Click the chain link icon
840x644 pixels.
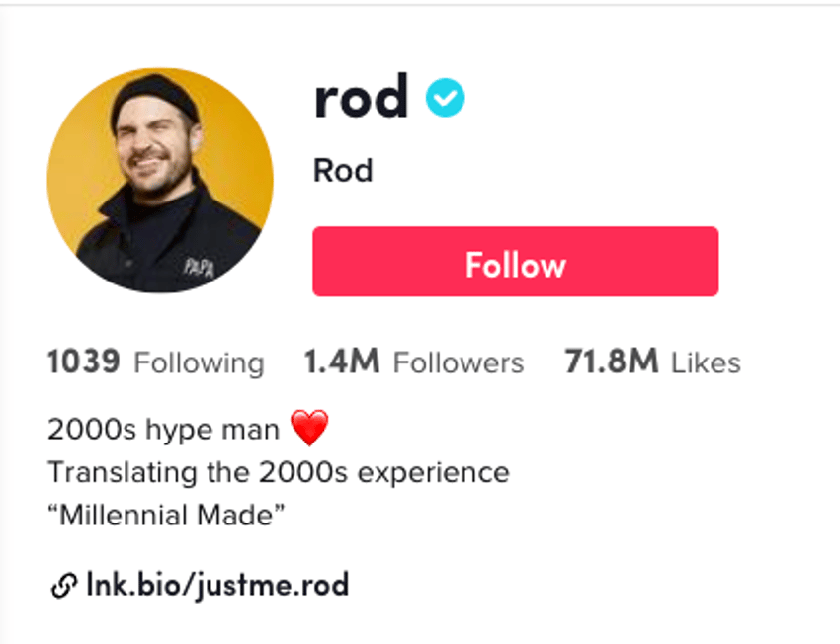pyautogui.click(x=64, y=585)
